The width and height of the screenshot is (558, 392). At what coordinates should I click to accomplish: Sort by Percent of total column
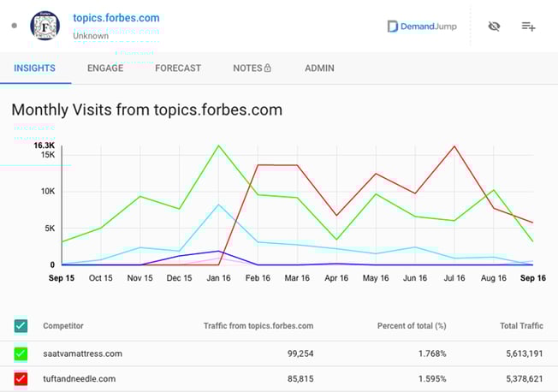(x=412, y=326)
